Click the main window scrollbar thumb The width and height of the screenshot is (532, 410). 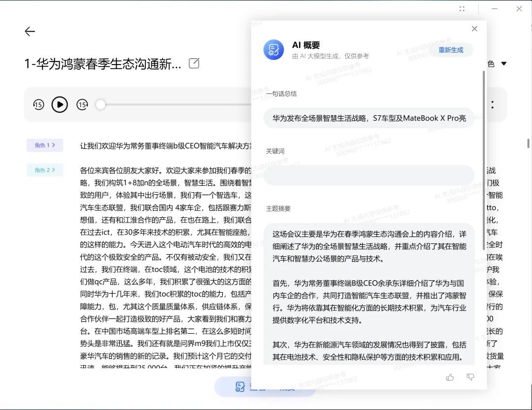click(528, 143)
